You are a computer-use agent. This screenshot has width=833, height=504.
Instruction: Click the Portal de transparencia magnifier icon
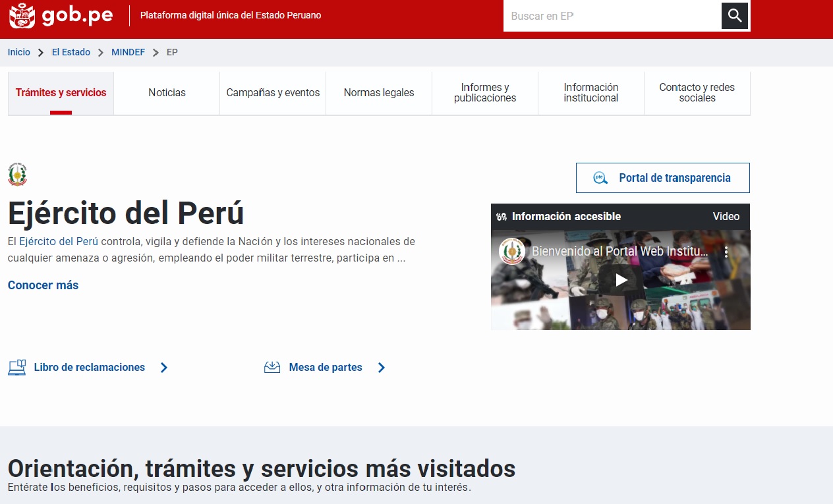(x=600, y=178)
